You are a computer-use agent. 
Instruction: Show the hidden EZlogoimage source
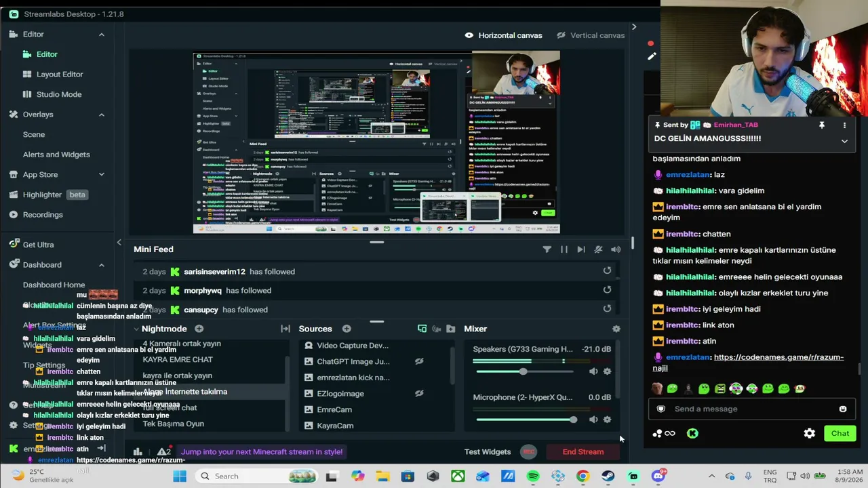419,393
